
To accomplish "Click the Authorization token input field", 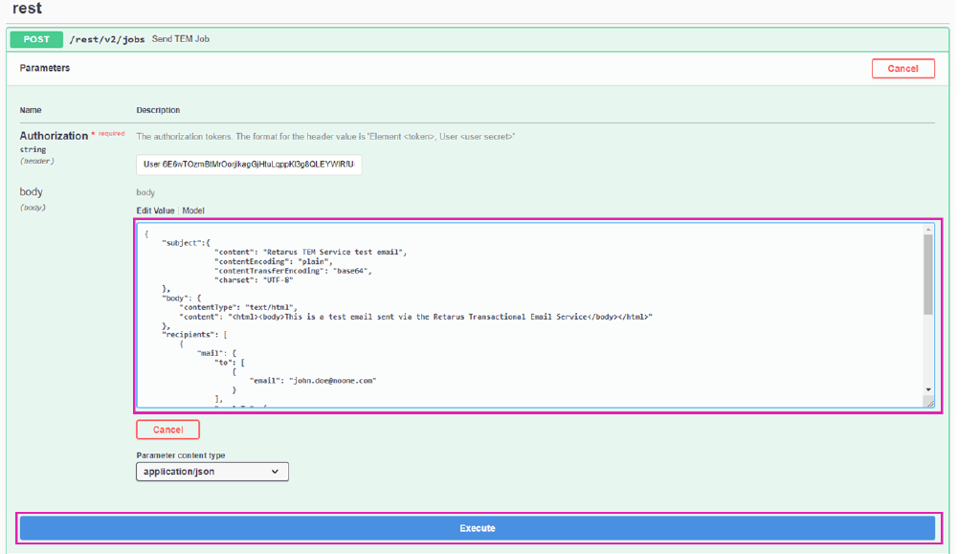I will [249, 165].
